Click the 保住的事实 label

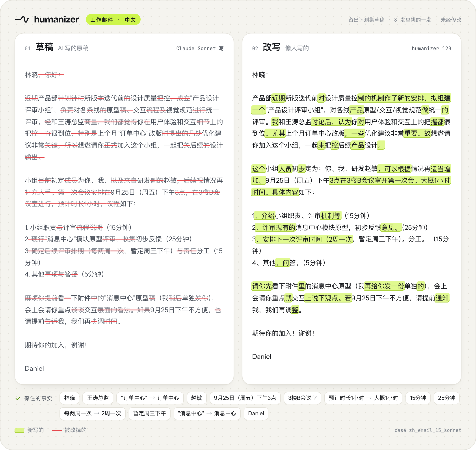(38, 398)
